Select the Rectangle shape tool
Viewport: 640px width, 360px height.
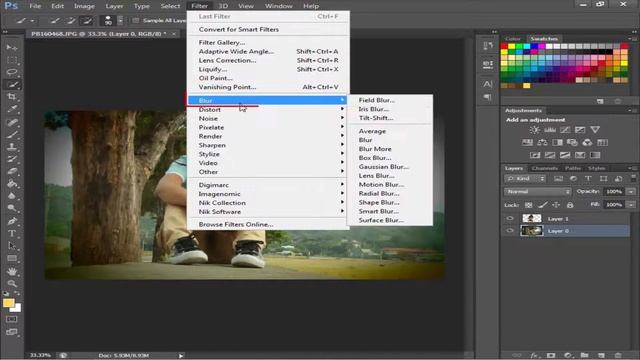tap(12, 258)
